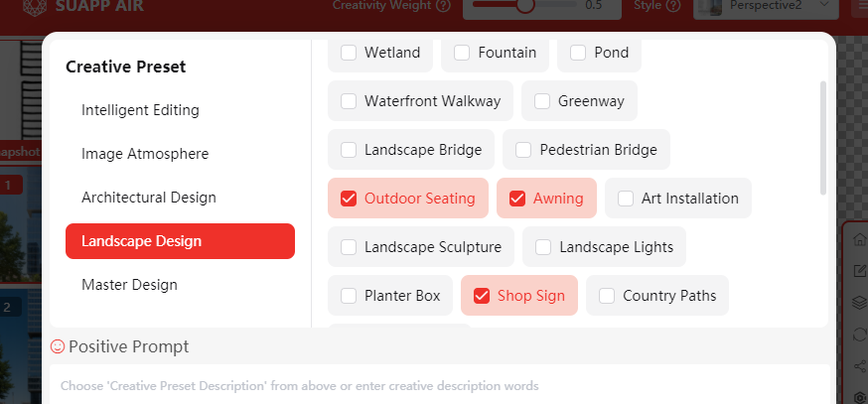Viewport: 868px width, 404px height.
Task: Disable the Awning preset checkbox
Action: (517, 199)
